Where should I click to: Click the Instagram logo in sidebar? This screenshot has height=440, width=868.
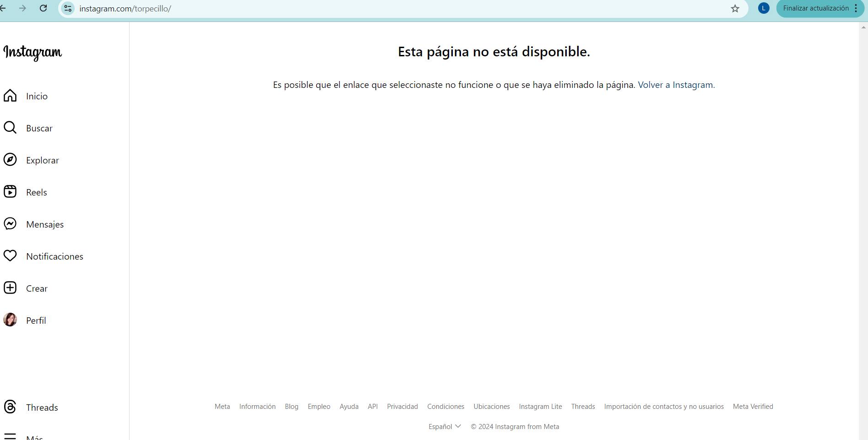coord(33,53)
